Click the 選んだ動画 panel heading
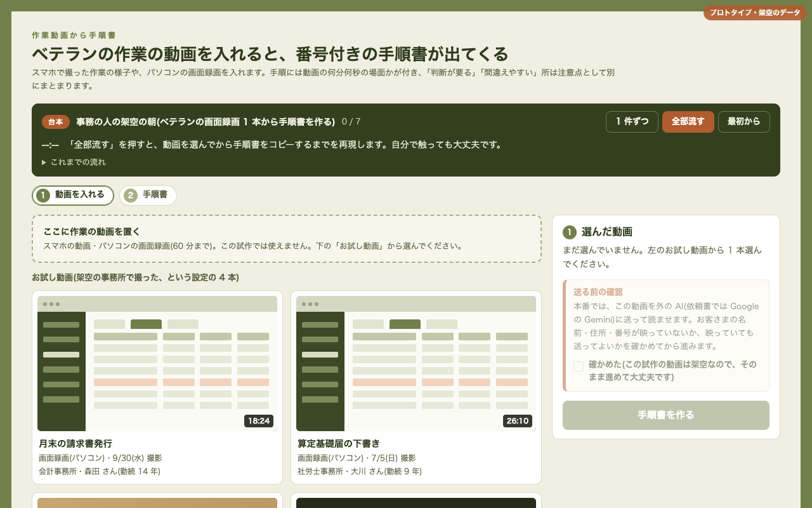This screenshot has height=508, width=812. (x=607, y=232)
